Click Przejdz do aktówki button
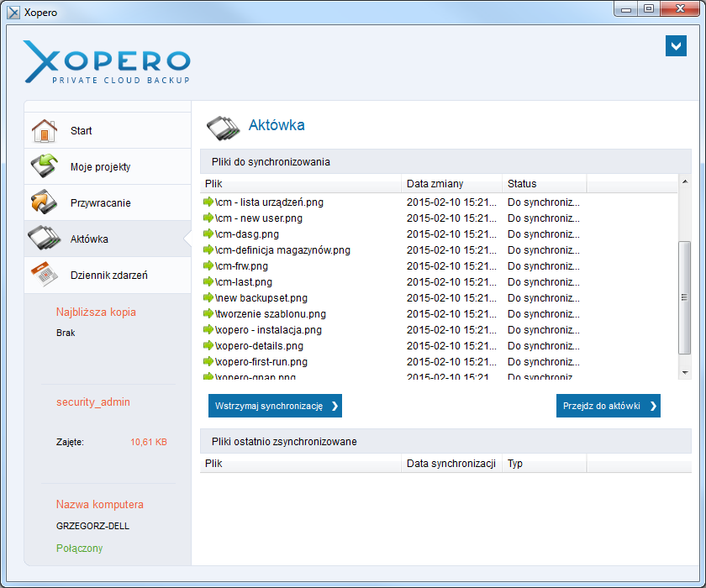The width and height of the screenshot is (706, 588). click(x=609, y=406)
